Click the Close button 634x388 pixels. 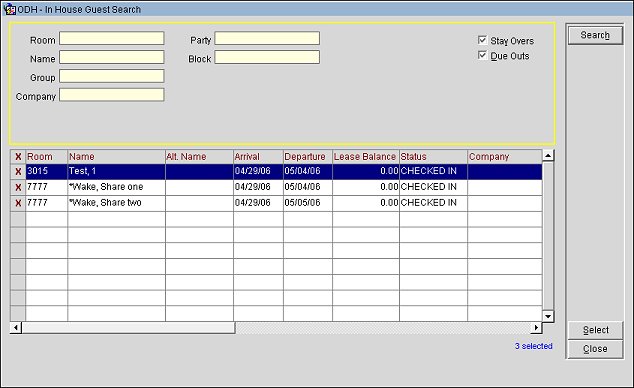tap(595, 349)
